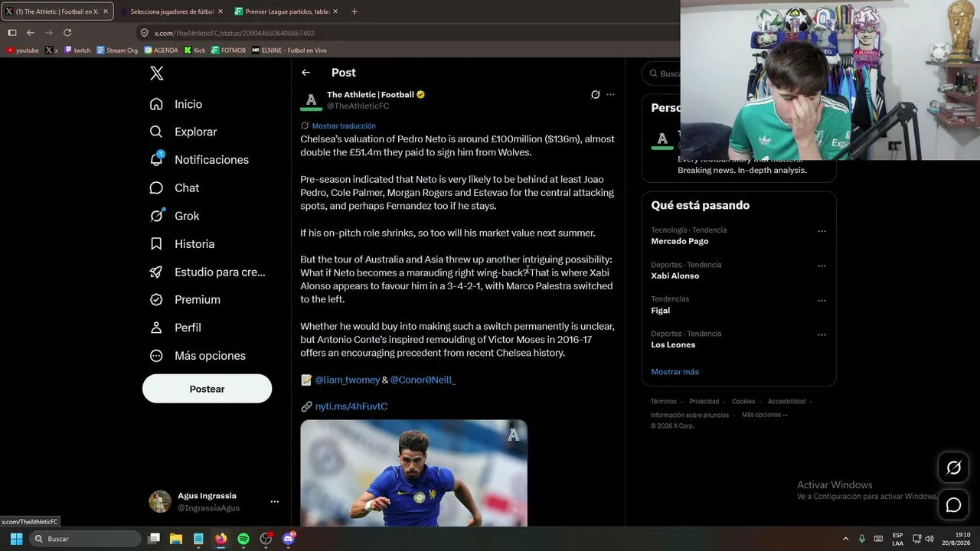Click Mostrar más under trends

(x=675, y=372)
